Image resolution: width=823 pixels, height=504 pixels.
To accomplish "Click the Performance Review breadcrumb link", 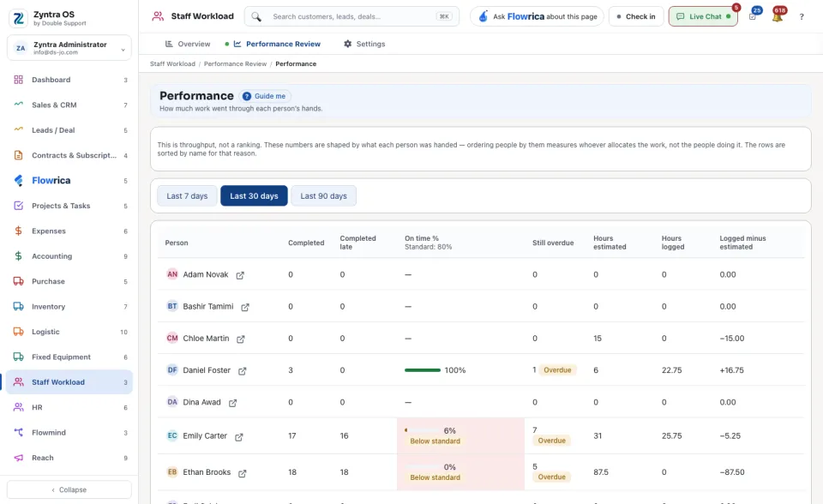I will click(x=235, y=64).
